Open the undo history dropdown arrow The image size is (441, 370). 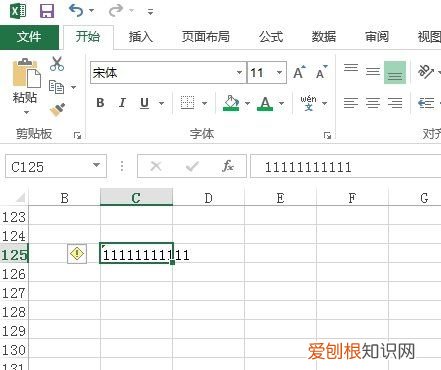pyautogui.click(x=92, y=11)
